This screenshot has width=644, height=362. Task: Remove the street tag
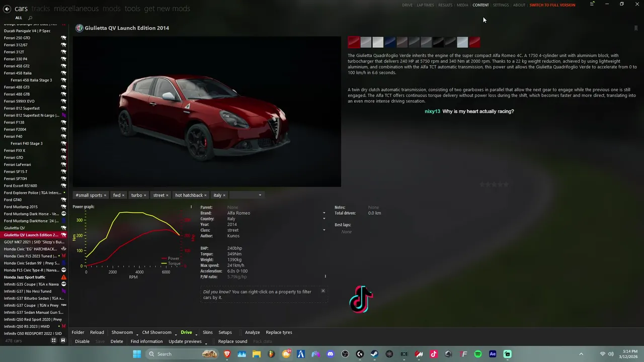[167, 196]
